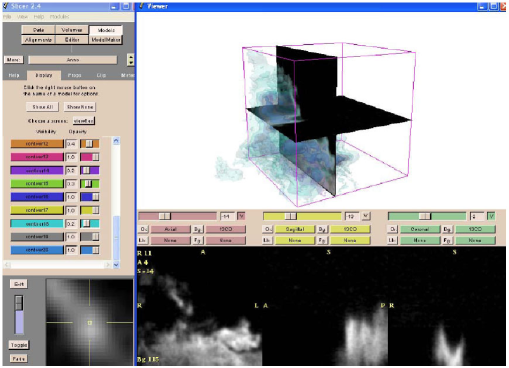The image size is (509, 368).
Task: Click the Fg button in the yellow Sagittal controls
Action: pyautogui.click(x=322, y=240)
